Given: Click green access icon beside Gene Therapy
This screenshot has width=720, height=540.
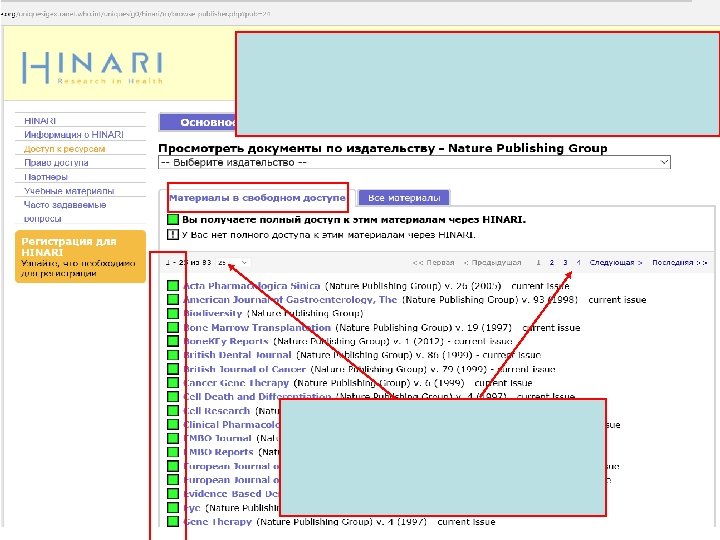Looking at the screenshot, I should point(173,521).
